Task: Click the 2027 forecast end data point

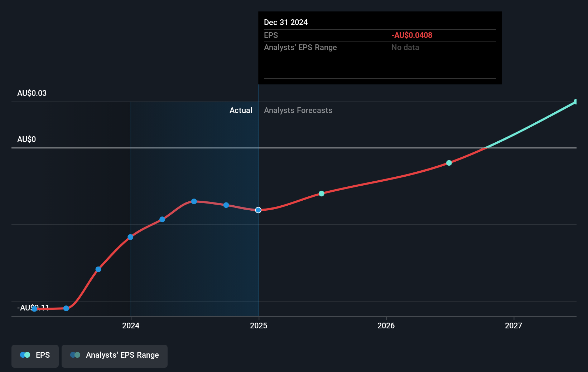Action: pos(575,102)
